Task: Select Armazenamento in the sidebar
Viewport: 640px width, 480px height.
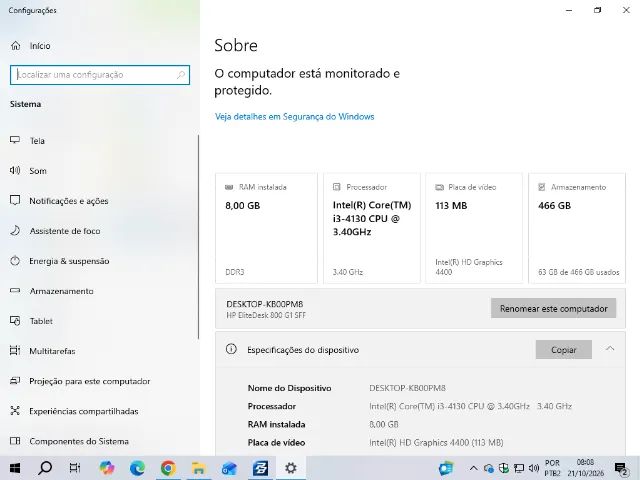Action: (61, 291)
